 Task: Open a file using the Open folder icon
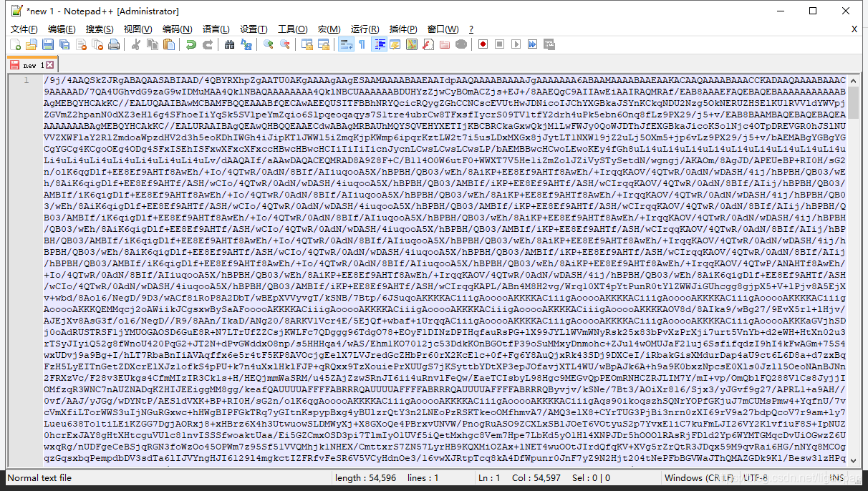pos(32,44)
